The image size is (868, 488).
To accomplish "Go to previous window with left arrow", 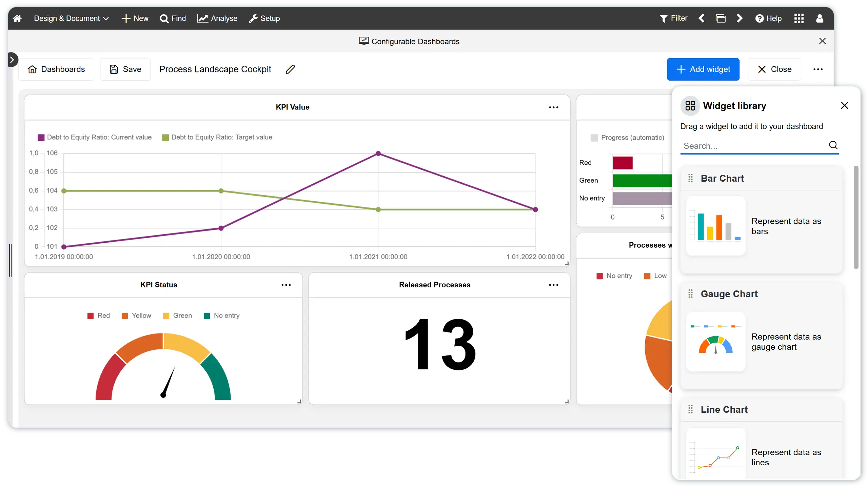I will pos(702,18).
